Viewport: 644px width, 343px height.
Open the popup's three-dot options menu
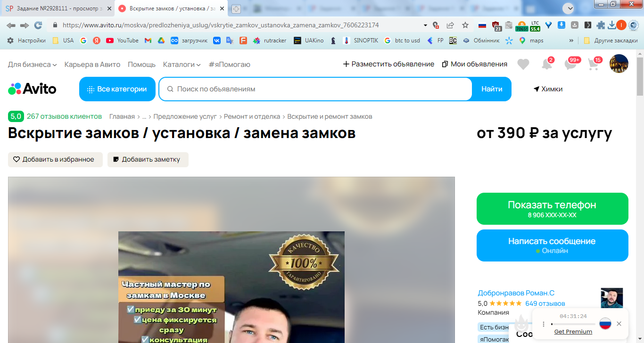544,324
